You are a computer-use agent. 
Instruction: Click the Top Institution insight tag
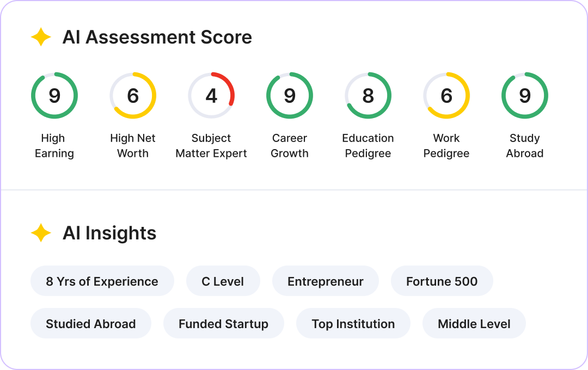[353, 324]
